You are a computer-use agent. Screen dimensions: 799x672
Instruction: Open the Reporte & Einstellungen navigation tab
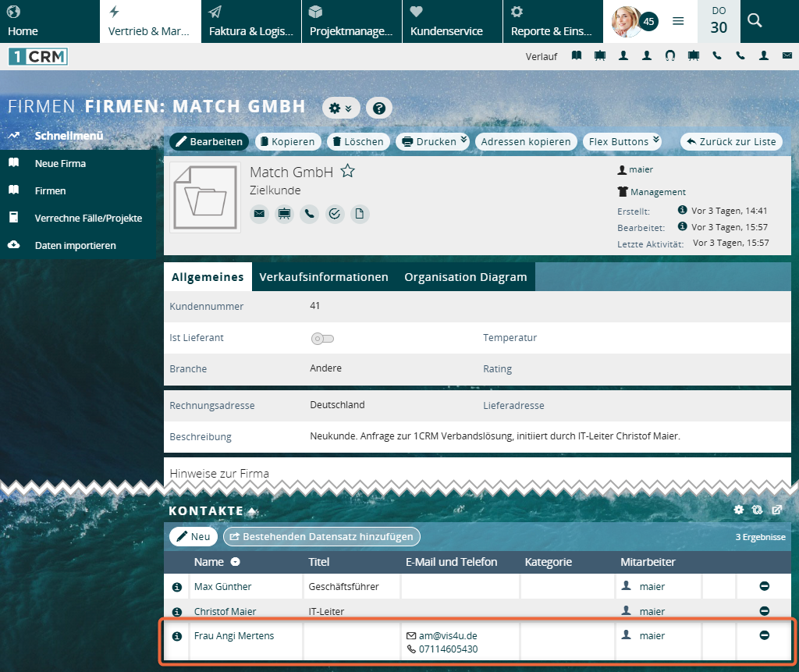tap(553, 21)
